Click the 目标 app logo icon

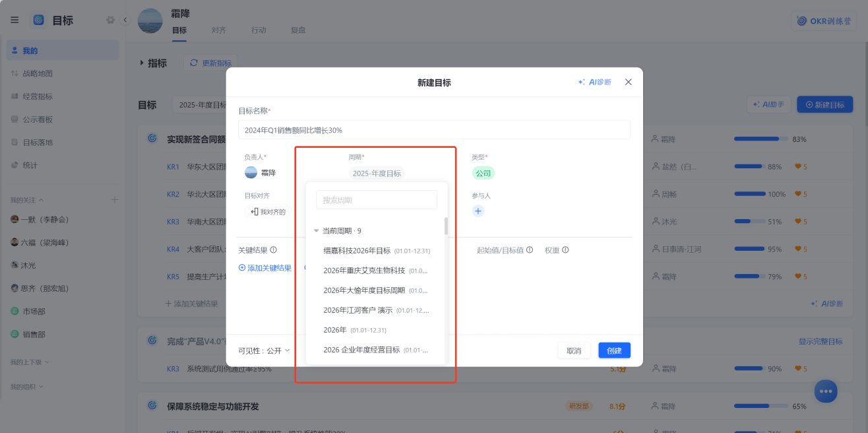[39, 20]
